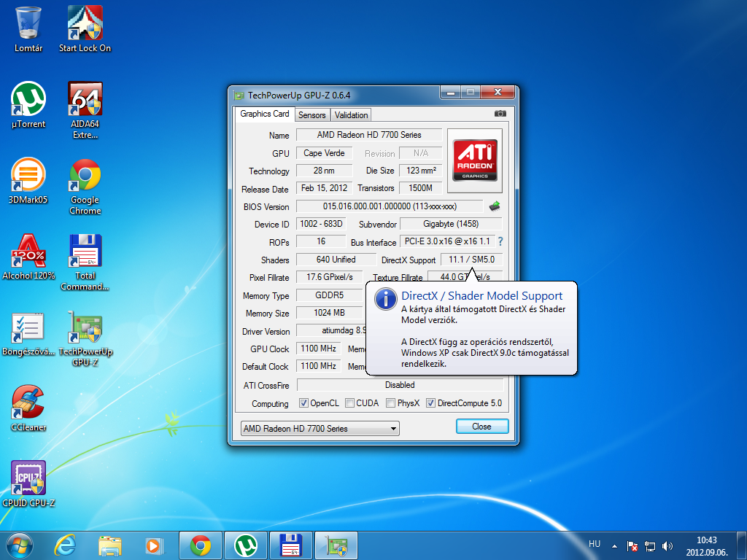747x560 pixels.
Task: Launch Internet Explorer from the taskbar
Action: [65, 545]
